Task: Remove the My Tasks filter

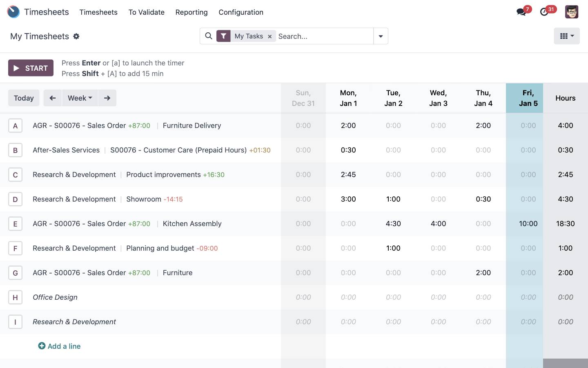Action: [270, 36]
